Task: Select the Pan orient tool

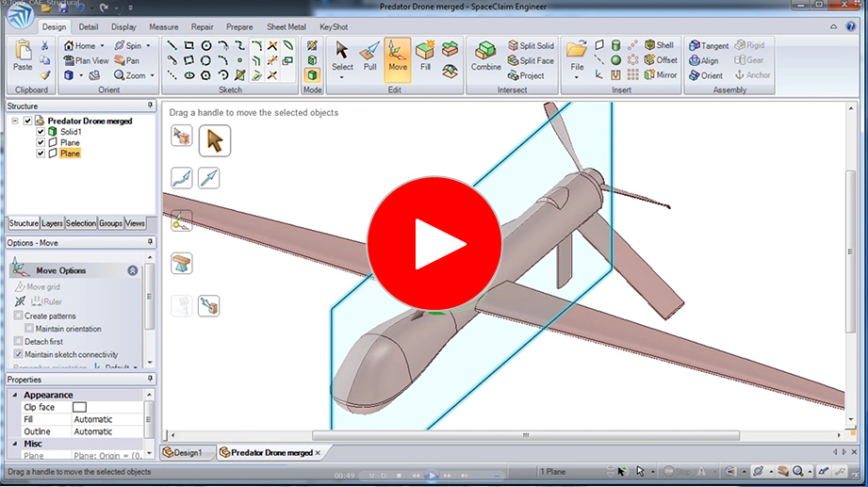Action: [127, 60]
